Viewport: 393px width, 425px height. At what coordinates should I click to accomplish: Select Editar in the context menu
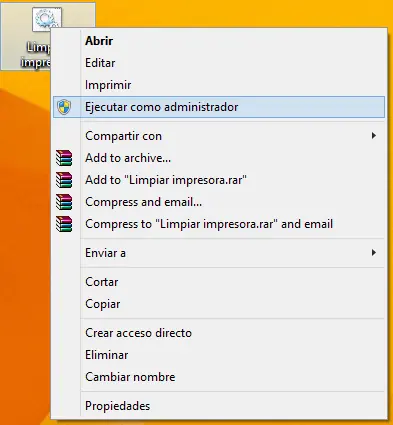point(219,63)
